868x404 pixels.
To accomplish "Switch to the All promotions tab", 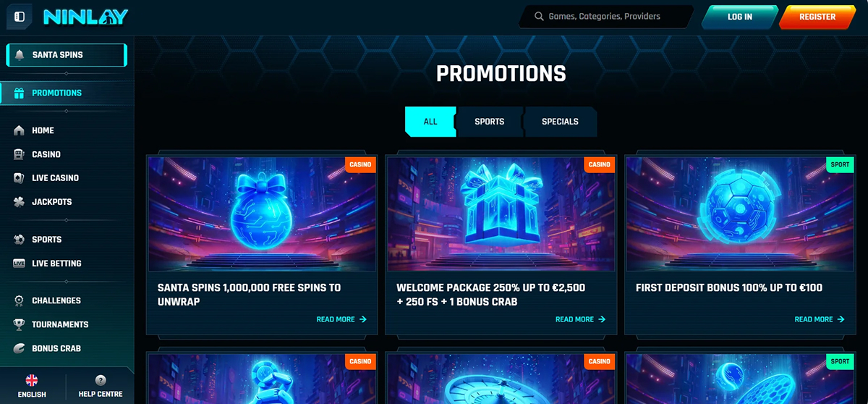I will click(x=430, y=122).
